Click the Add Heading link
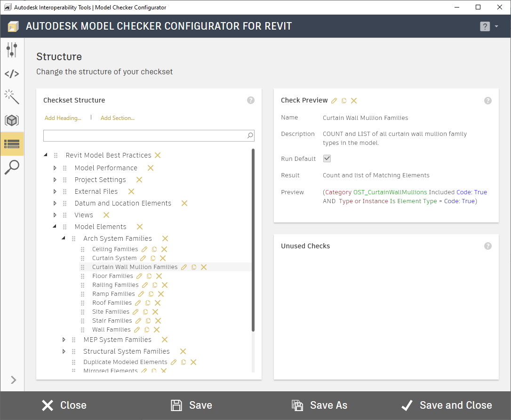This screenshot has height=420, width=511. pos(63,118)
